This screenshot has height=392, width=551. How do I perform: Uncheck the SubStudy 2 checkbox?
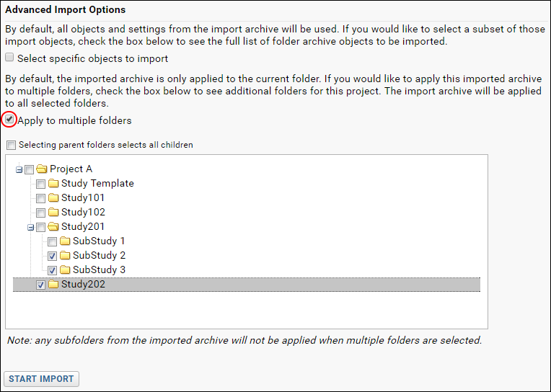click(x=53, y=256)
